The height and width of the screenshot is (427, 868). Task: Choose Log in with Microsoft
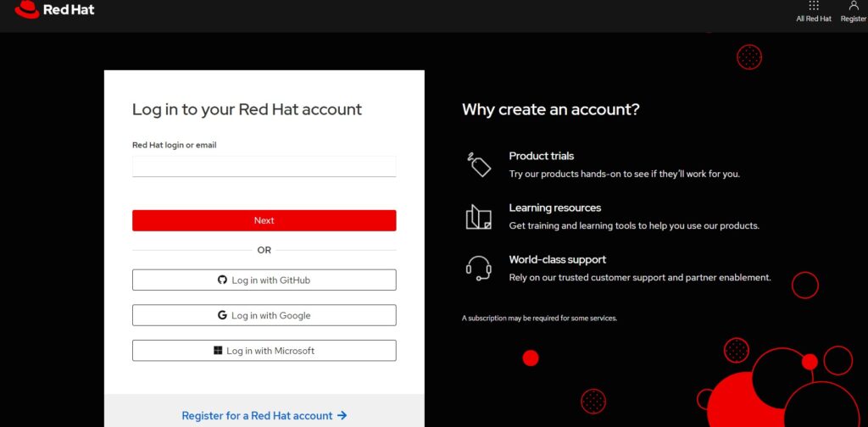click(264, 351)
